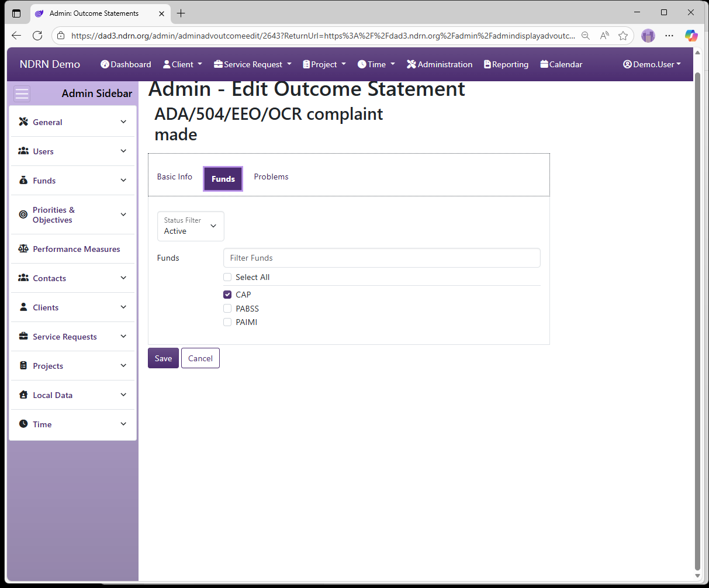
Task: Open Reporting from navbar
Action: (506, 64)
